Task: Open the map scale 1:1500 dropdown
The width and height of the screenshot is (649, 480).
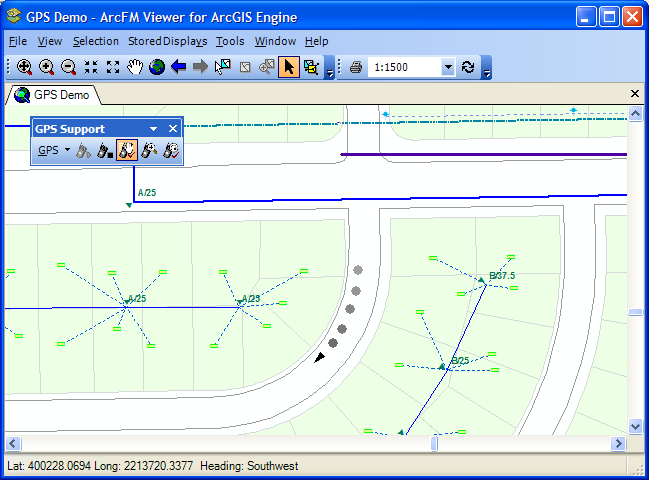Action: [x=447, y=67]
